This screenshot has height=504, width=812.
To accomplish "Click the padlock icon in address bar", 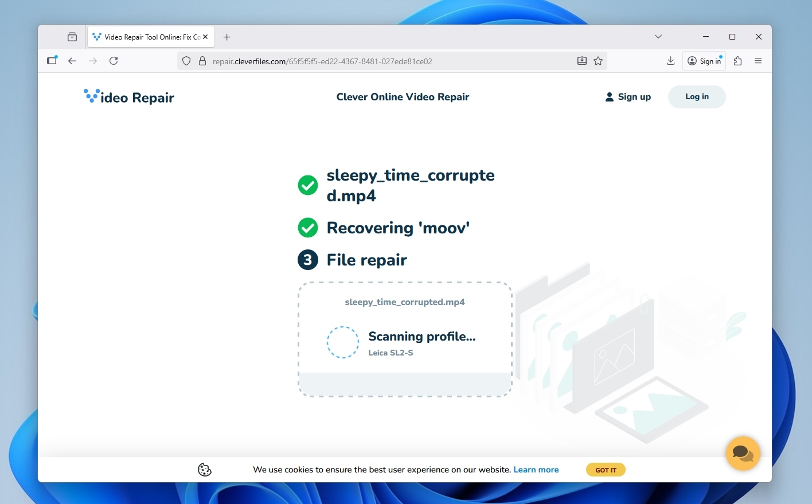I will 202,61.
